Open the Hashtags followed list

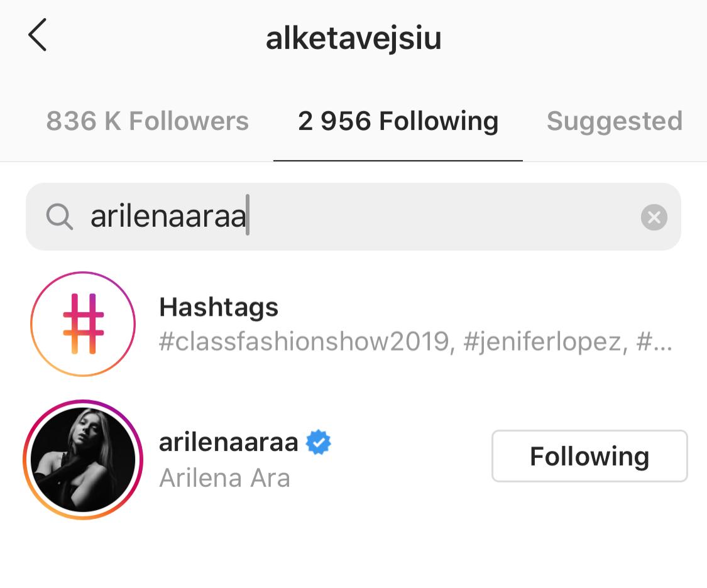point(353,324)
